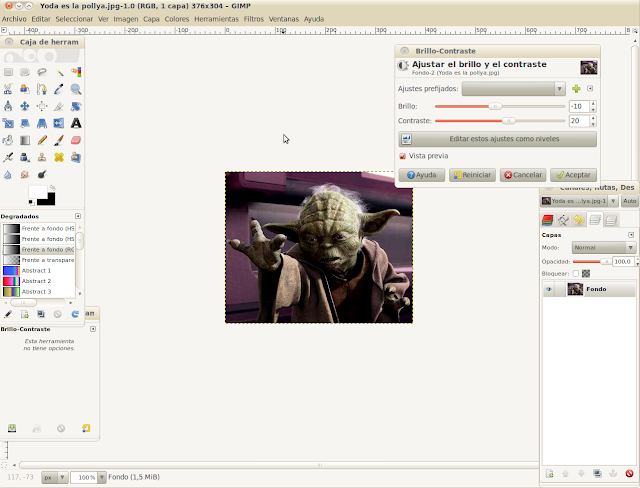Open the Yoda image selector dropdown

[580, 201]
